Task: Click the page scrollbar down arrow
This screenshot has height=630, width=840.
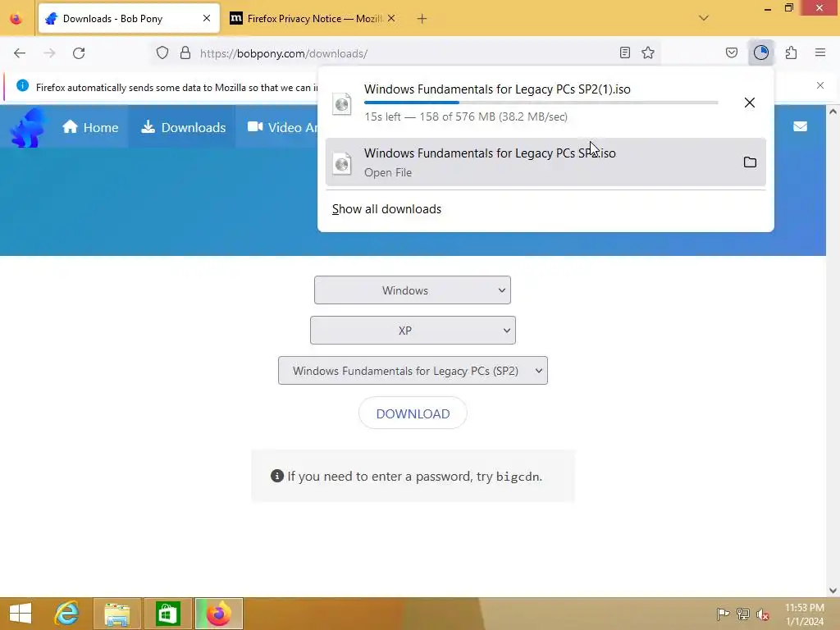Action: click(833, 591)
